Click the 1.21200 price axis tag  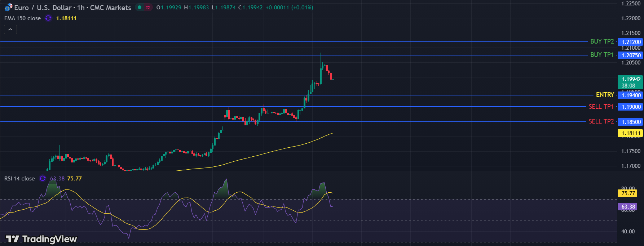pos(630,42)
